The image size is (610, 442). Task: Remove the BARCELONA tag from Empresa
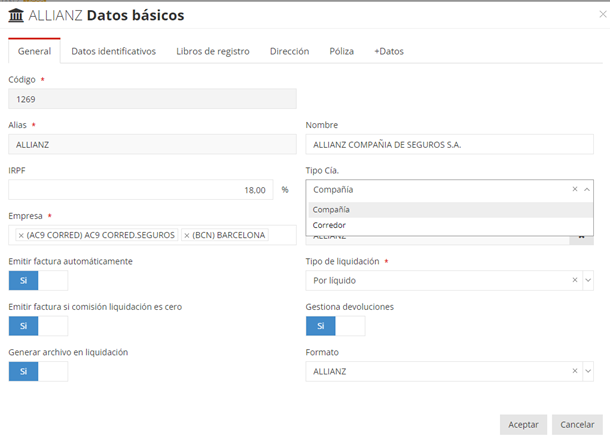coord(187,235)
